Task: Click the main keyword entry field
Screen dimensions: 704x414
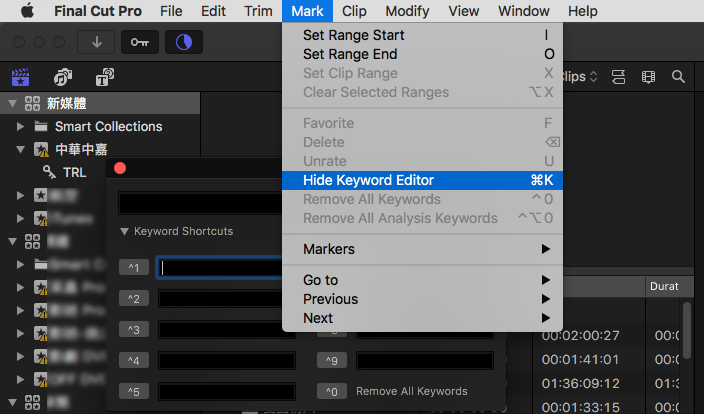Action: pos(200,203)
